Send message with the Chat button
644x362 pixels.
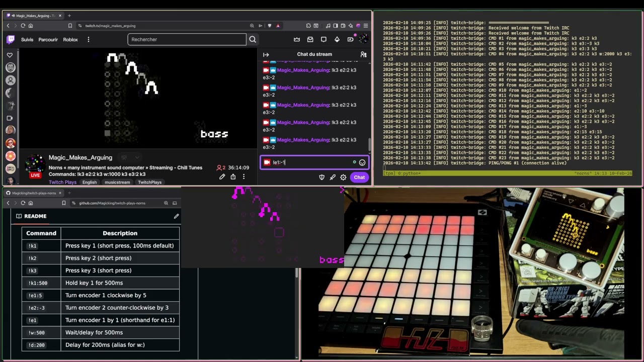click(x=359, y=177)
